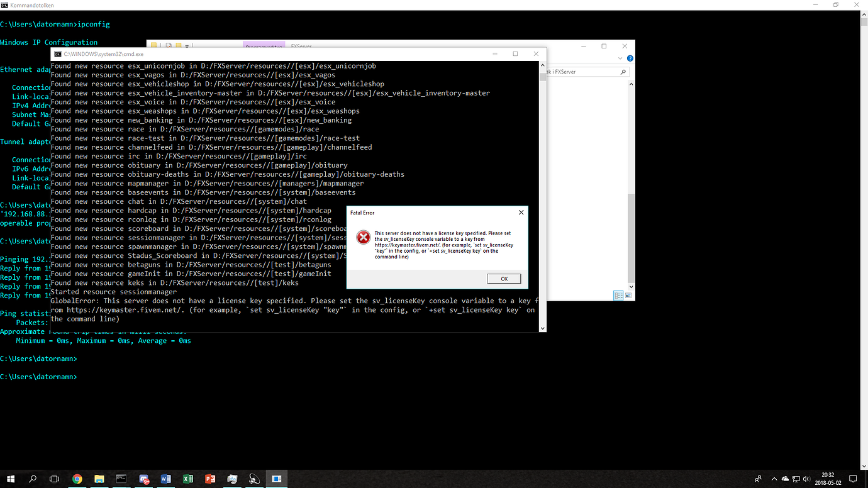Open Steam from the taskbar
Screen dimensions: 868x488
coord(254,479)
